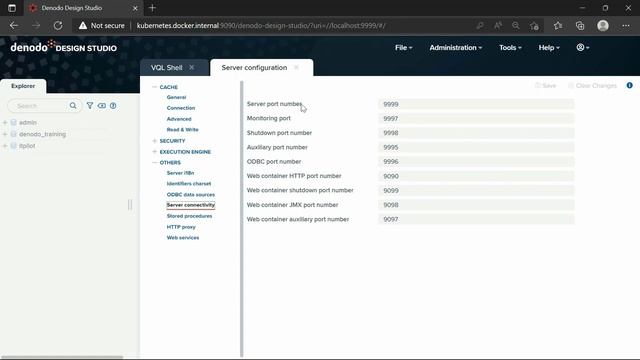Open the cache General settings
The width and height of the screenshot is (640, 360).
(x=176, y=97)
